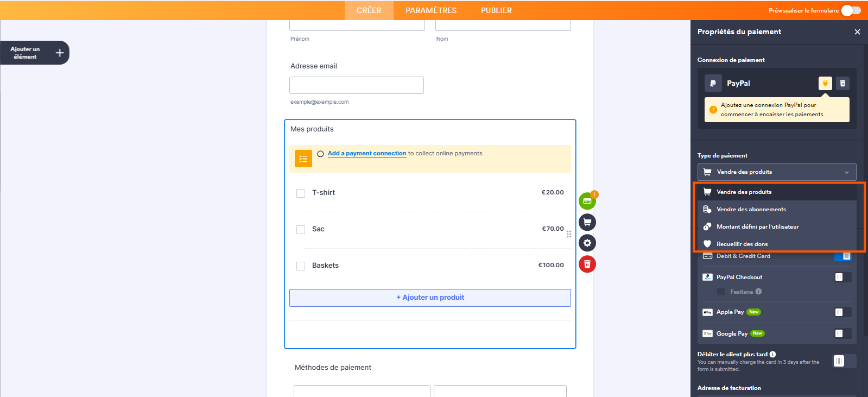
Task: Choose Vendre des abonnements option
Action: pyautogui.click(x=777, y=209)
